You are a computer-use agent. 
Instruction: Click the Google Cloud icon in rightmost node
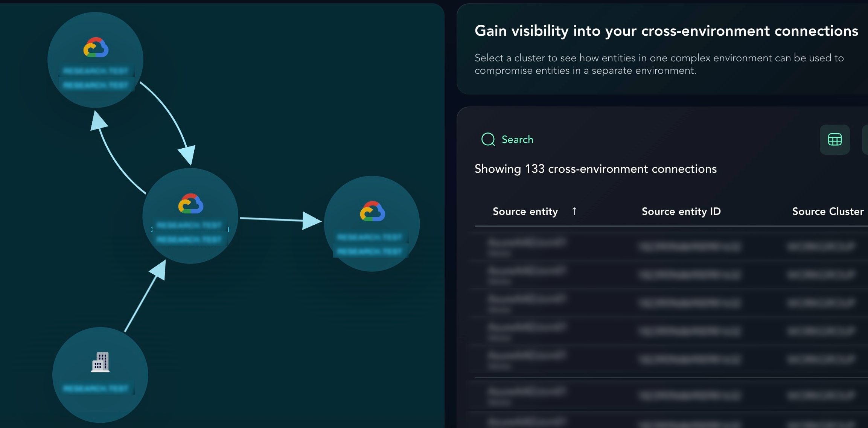click(372, 211)
